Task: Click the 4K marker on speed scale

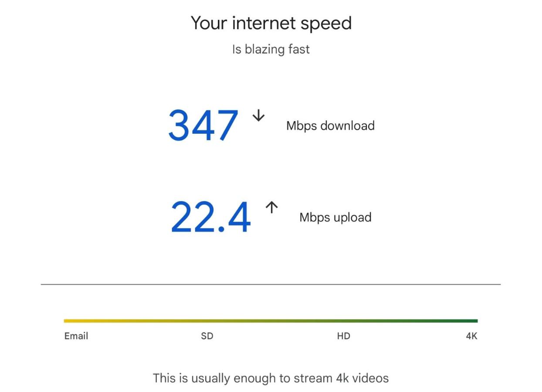Action: click(x=472, y=336)
